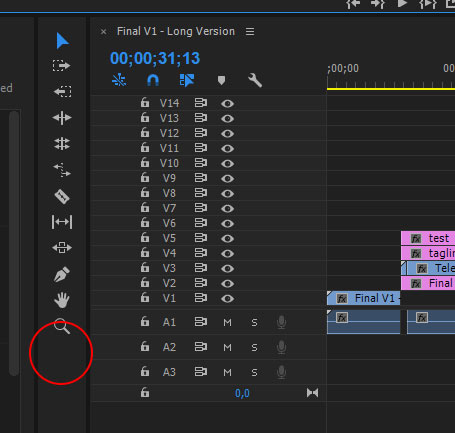Click the Play button in monitor controls

(403, 4)
